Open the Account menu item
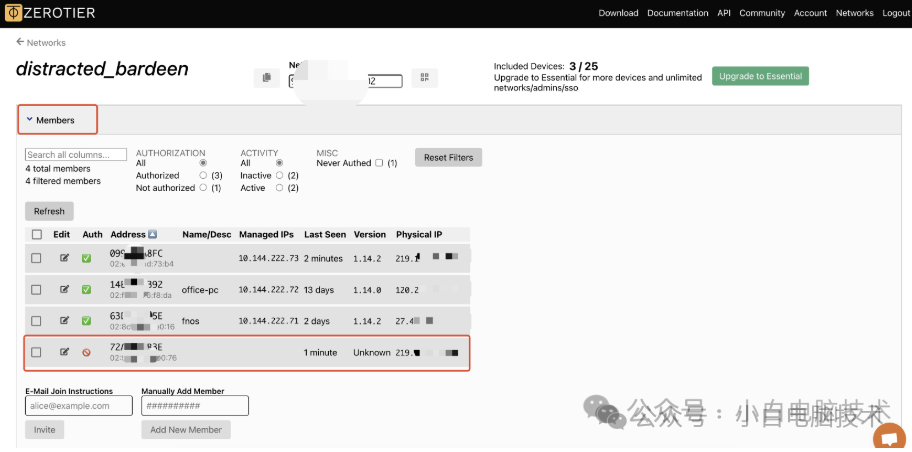 (810, 13)
